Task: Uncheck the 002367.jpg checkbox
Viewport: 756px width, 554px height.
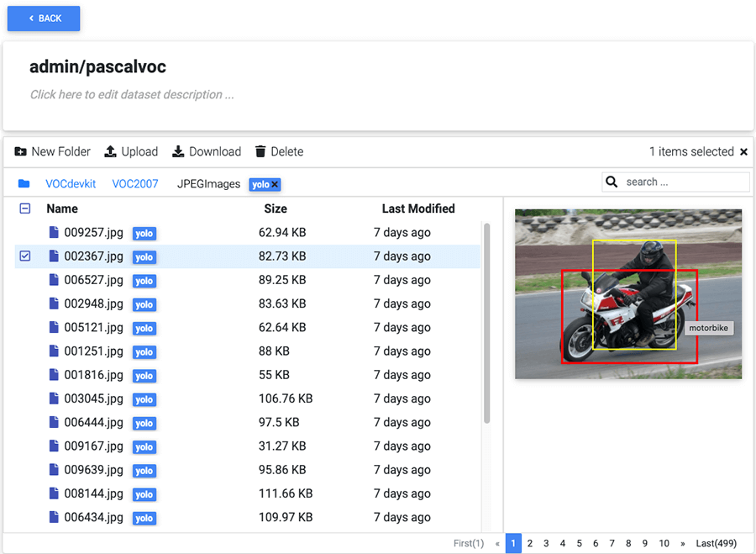Action: [x=25, y=256]
